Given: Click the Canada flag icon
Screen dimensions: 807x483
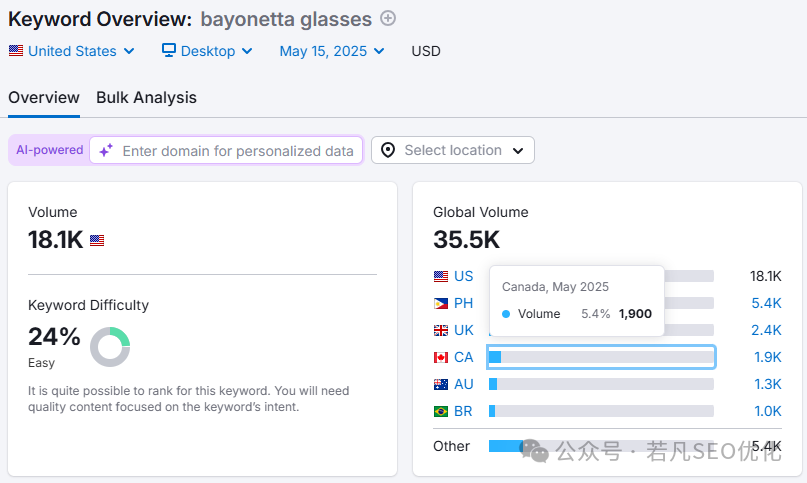Looking at the screenshot, I should coord(441,357).
